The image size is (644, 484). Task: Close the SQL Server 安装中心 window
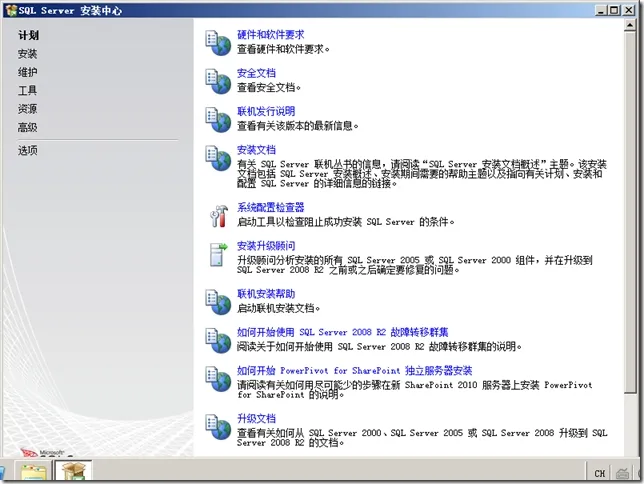(629, 10)
